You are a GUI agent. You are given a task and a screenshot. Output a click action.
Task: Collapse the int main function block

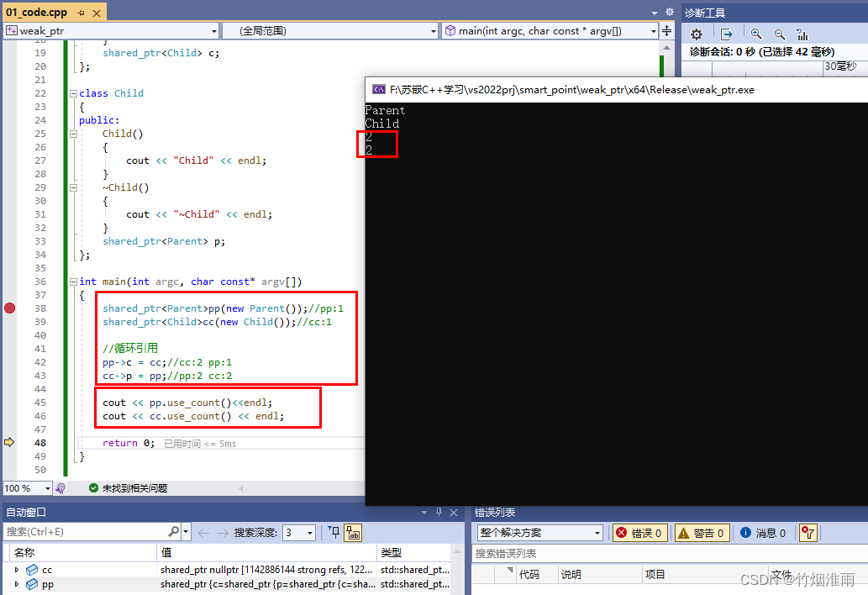point(73,282)
